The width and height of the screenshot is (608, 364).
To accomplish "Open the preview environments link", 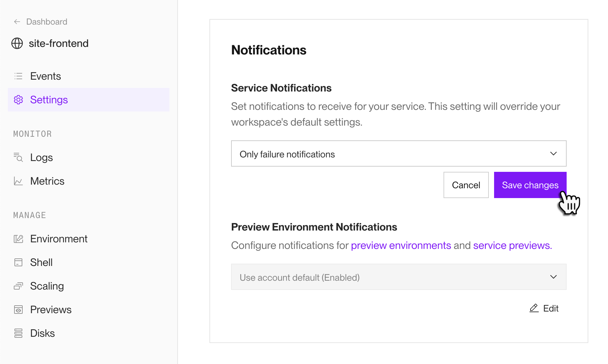I will point(401,245).
